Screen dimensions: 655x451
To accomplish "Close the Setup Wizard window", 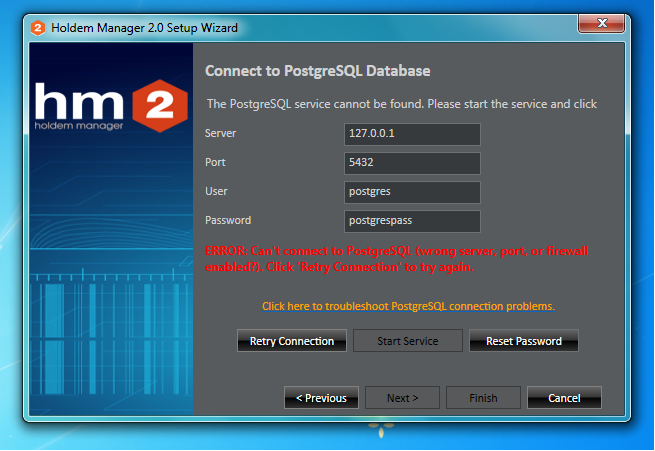I will pos(602,23).
